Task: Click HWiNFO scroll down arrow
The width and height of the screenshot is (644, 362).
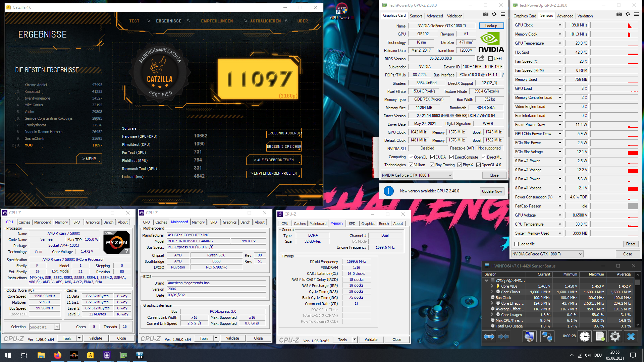Action: click(638, 325)
